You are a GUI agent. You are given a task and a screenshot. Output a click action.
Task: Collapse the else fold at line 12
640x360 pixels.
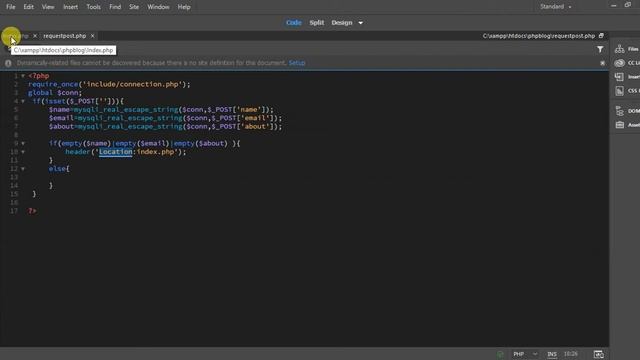pos(23,169)
